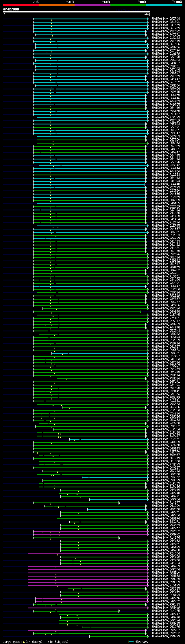The width and height of the screenshot is (185, 644).
Task: Open hit UniRef100_C4TNZ9
Action: pos(166,25)
